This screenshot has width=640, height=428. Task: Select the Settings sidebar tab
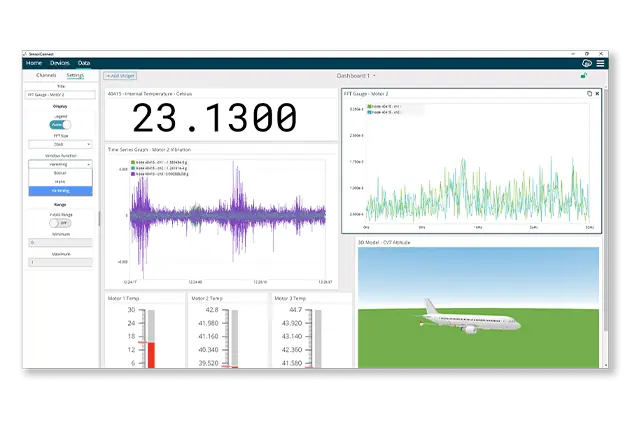(75, 75)
